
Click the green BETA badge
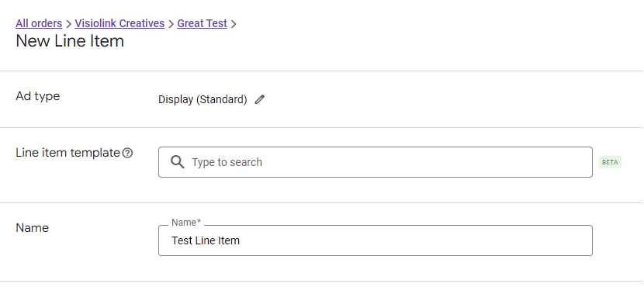(610, 162)
